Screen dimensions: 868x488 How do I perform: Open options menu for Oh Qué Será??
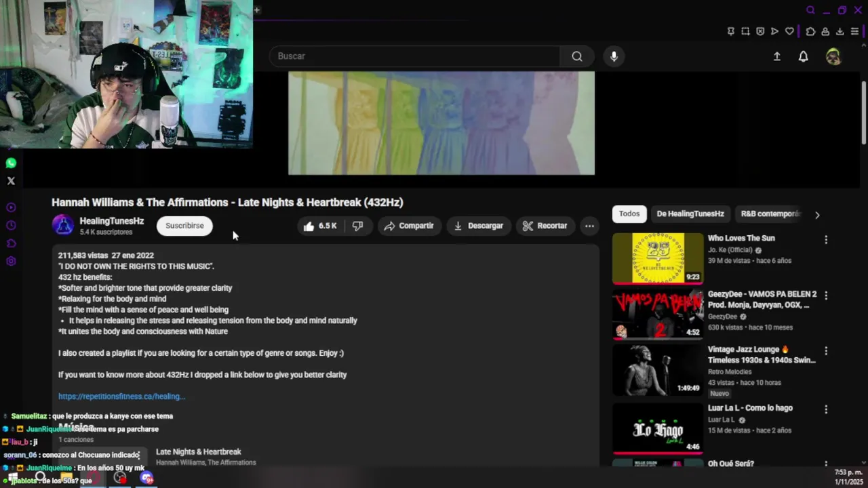(826, 465)
